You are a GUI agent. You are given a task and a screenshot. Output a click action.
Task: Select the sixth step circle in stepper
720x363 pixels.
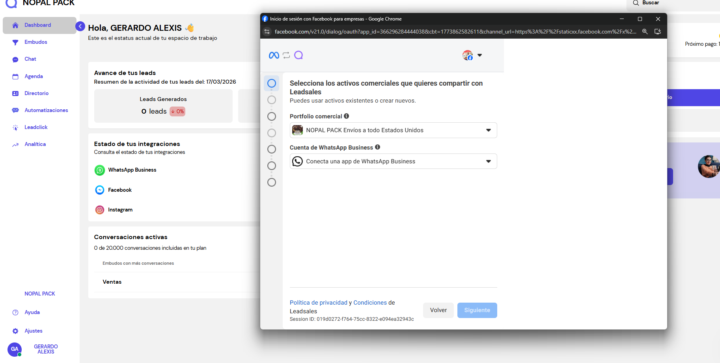272,166
